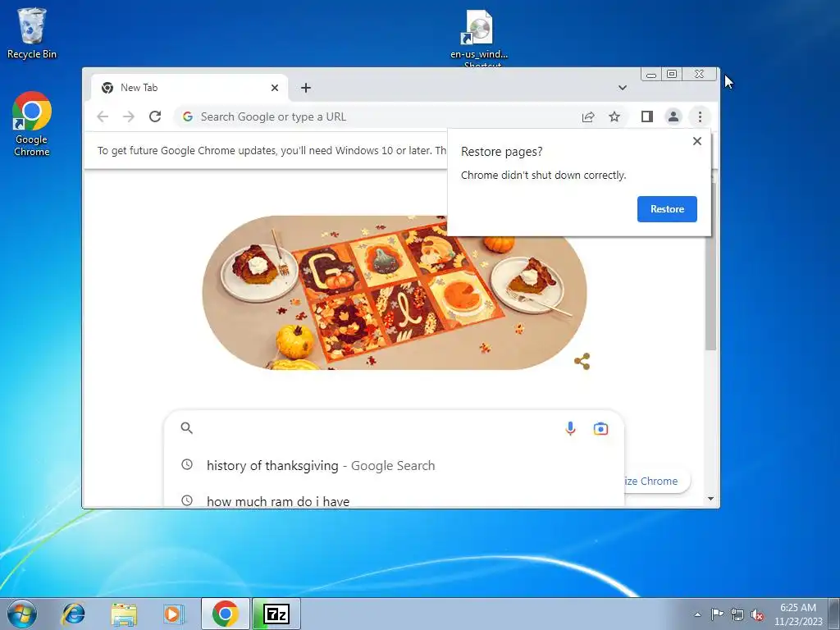Select the en-us_wind... Shortcut desktop icon
This screenshot has width=840, height=630.
(x=479, y=38)
